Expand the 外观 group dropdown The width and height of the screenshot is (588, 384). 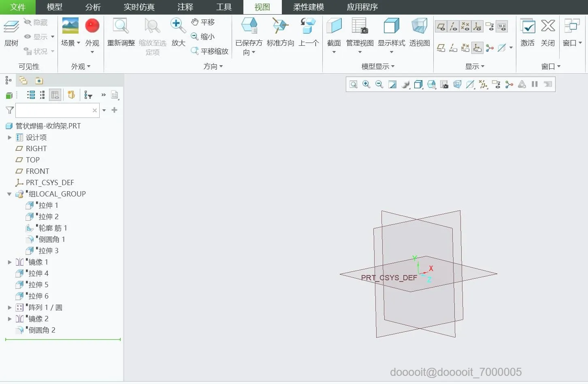pos(81,66)
